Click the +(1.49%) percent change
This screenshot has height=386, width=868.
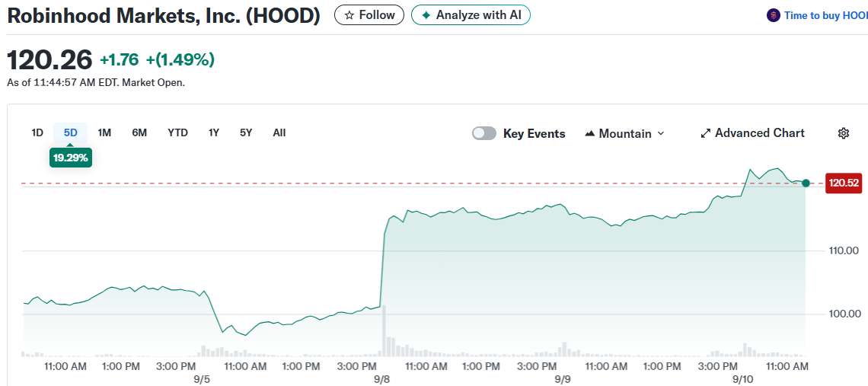pyautogui.click(x=180, y=60)
